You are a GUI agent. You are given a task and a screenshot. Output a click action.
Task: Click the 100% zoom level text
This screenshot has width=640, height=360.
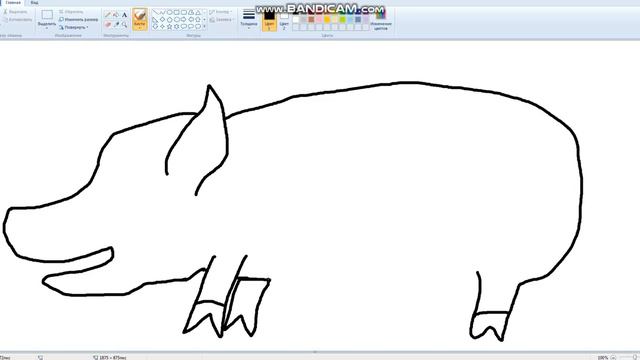[603, 358]
